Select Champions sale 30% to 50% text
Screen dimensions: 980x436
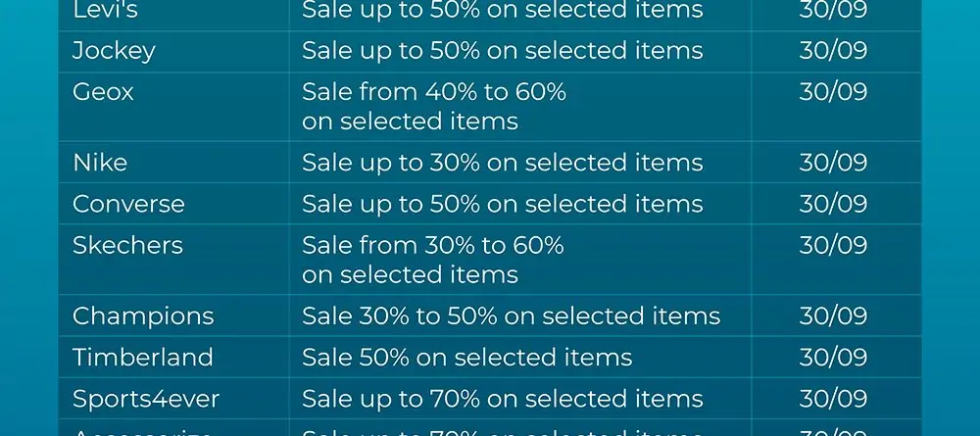(512, 316)
